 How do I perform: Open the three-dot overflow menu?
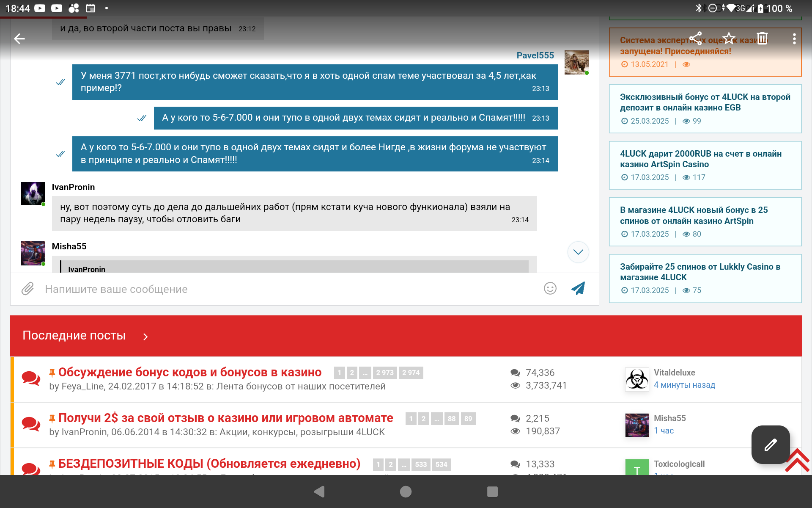[794, 39]
